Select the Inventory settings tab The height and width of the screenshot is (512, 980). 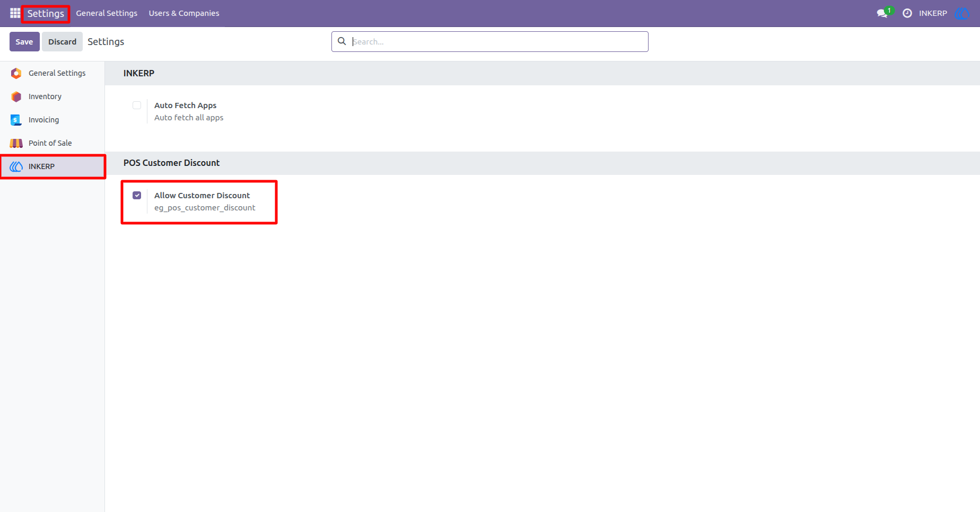52,96
